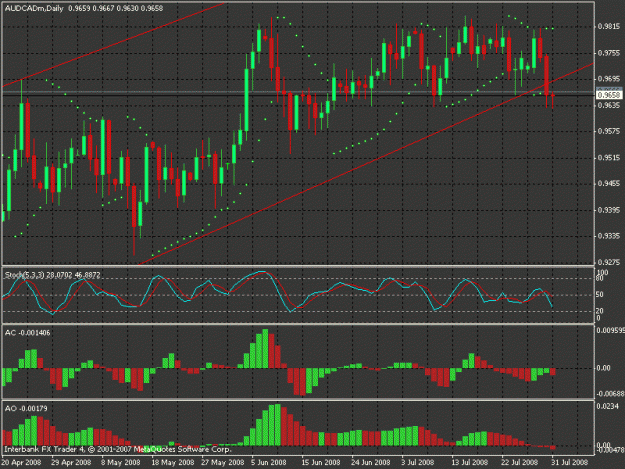Select the upper red channel trendline
Screen dimensions: 625x469
coord(114,45)
